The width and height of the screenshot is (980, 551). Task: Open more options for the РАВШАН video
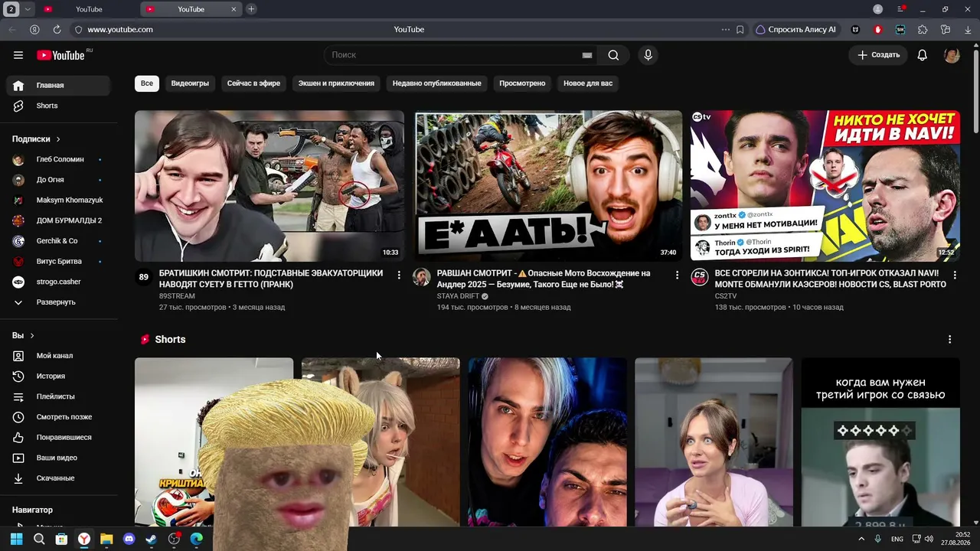click(x=677, y=275)
